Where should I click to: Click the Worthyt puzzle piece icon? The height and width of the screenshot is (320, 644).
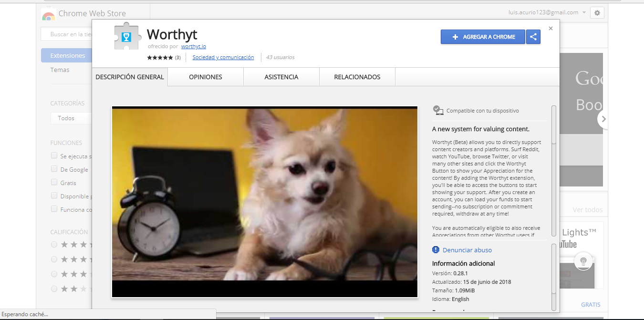click(129, 36)
